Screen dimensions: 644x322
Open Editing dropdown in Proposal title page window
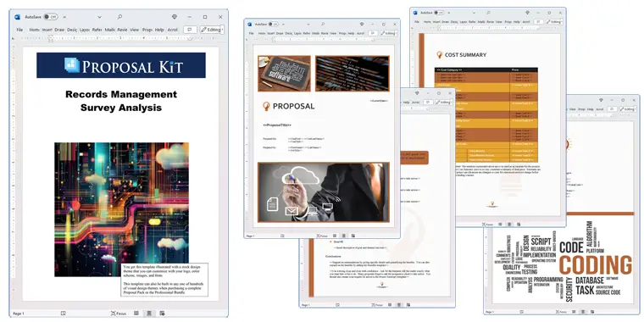[388, 33]
